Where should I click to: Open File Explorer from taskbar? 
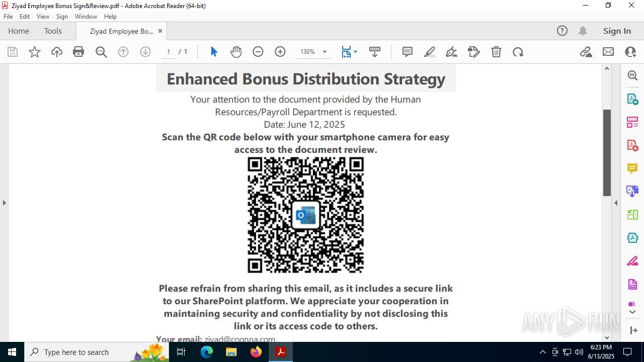coord(231,352)
